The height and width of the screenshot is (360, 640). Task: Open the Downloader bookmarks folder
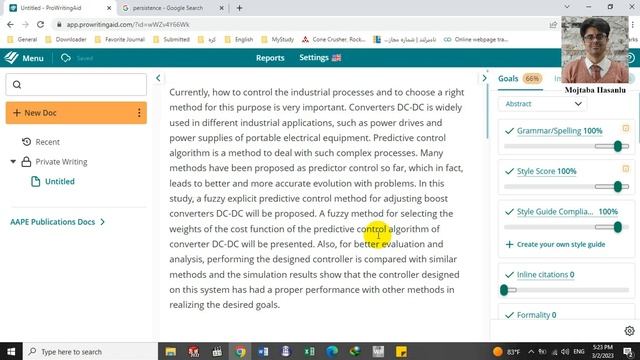click(x=66, y=40)
